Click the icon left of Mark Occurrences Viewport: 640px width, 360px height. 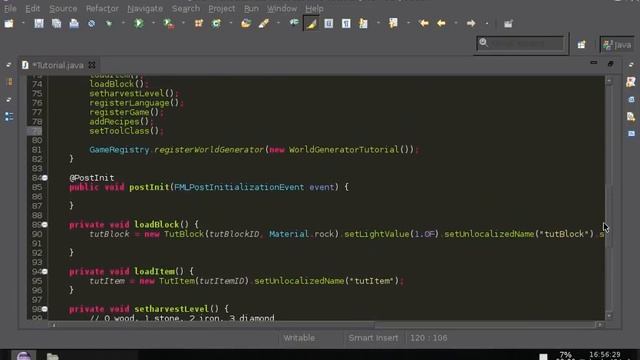(294, 23)
